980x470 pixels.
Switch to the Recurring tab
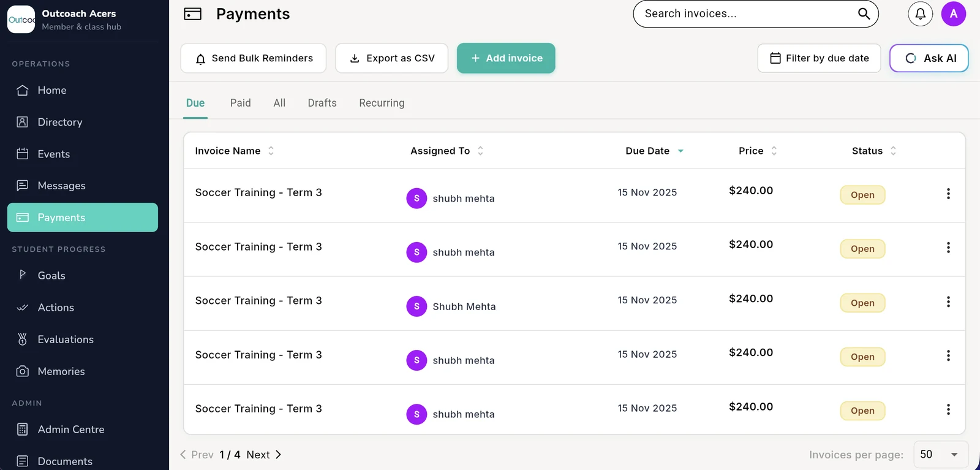point(382,103)
